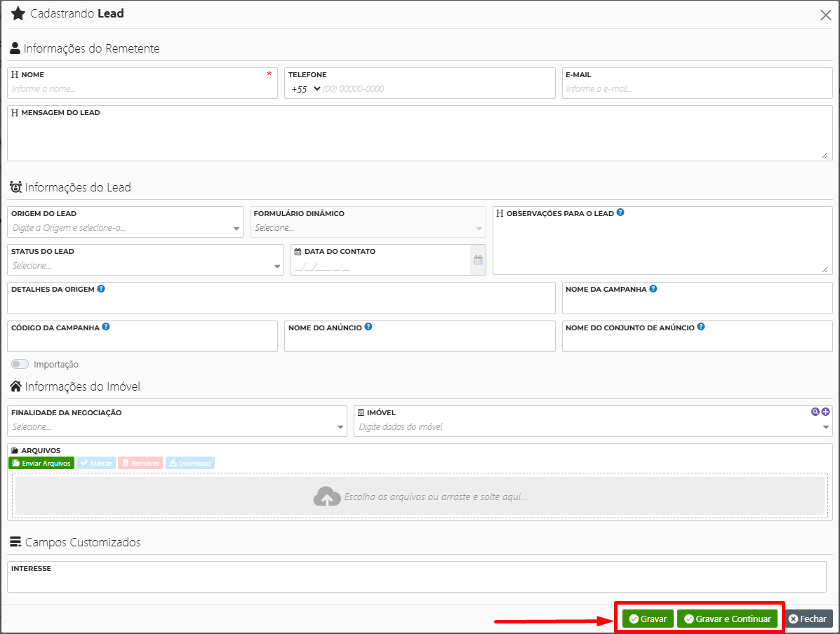Click into the Mensagem do Lead text area
This screenshot has height=634, width=840.
coord(419,138)
